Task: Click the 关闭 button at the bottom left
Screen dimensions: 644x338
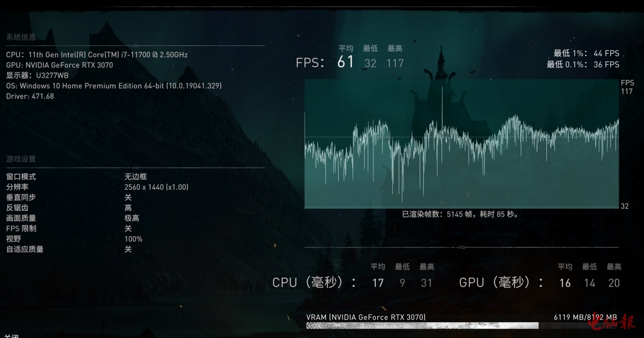Action: [x=12, y=336]
